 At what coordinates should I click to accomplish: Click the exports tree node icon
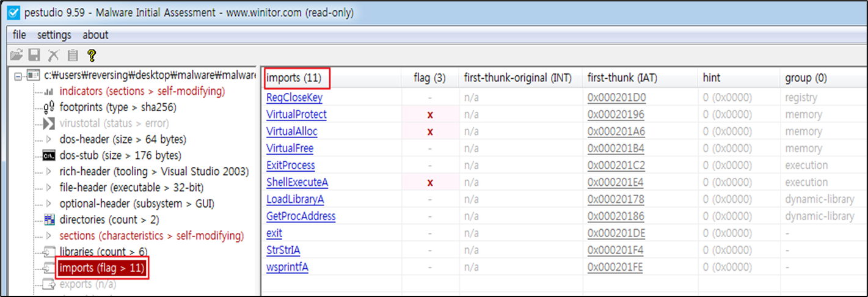(x=49, y=284)
